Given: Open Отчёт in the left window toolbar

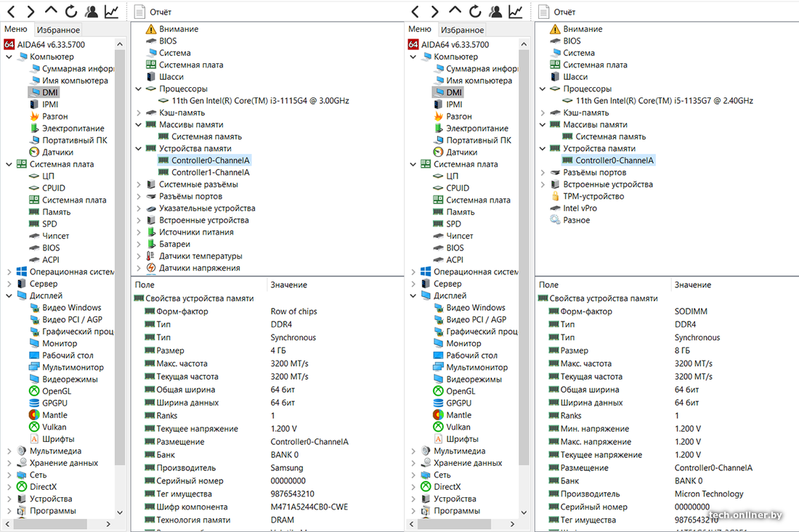Looking at the screenshot, I should click(153, 12).
